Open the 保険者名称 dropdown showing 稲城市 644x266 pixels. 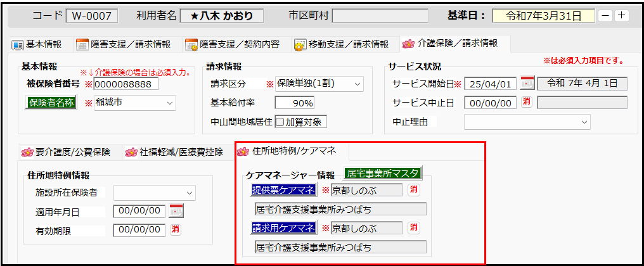pyautogui.click(x=135, y=103)
